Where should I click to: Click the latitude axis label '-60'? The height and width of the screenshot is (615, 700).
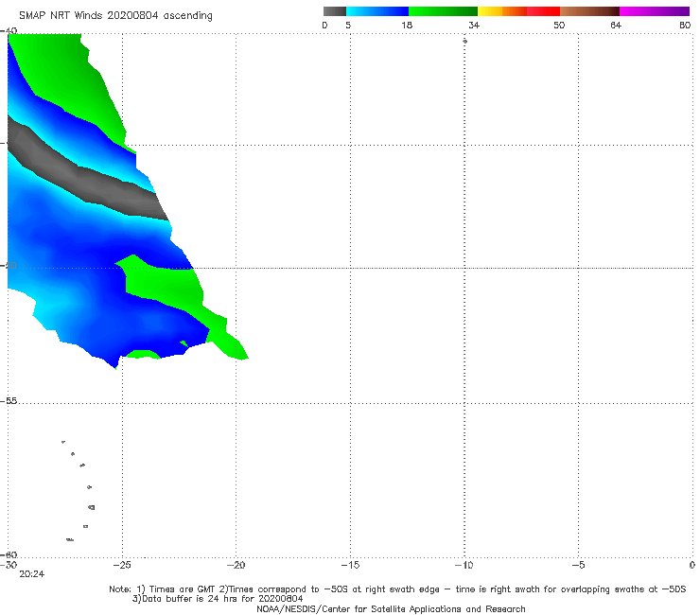coord(9,554)
